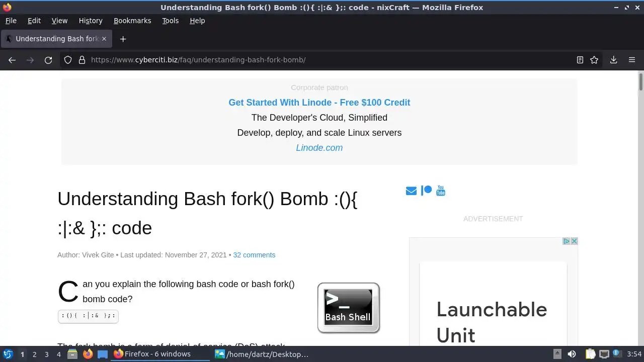Open the YouTube icon link
Image resolution: width=644 pixels, height=362 pixels.
click(x=441, y=191)
